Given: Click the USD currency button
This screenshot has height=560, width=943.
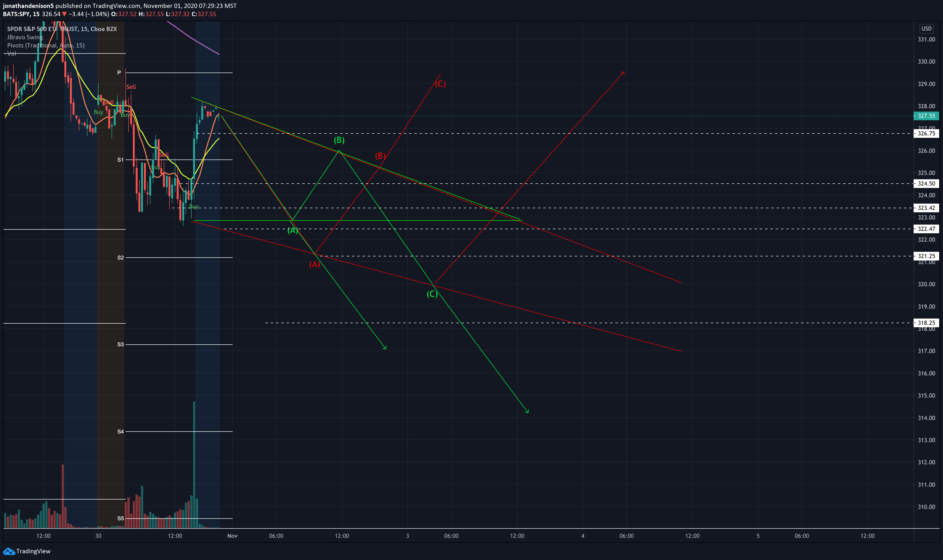Looking at the screenshot, I should [926, 29].
